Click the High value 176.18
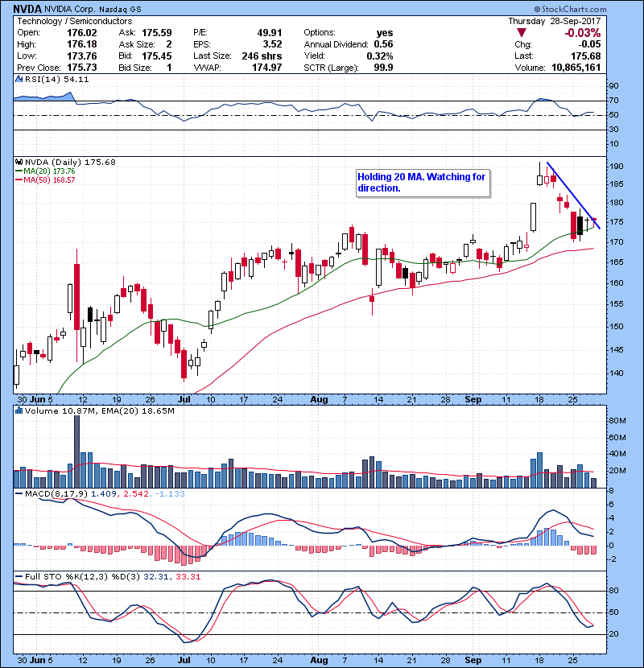 click(x=82, y=44)
